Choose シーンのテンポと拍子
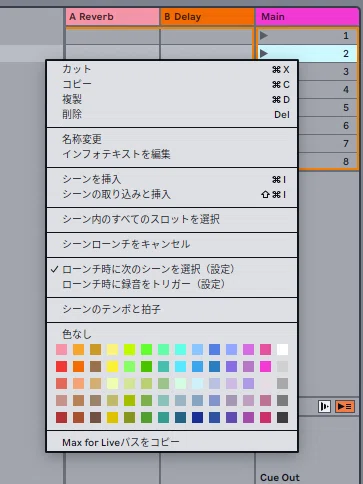Image resolution: width=363 pixels, height=484 pixels. (x=172, y=309)
